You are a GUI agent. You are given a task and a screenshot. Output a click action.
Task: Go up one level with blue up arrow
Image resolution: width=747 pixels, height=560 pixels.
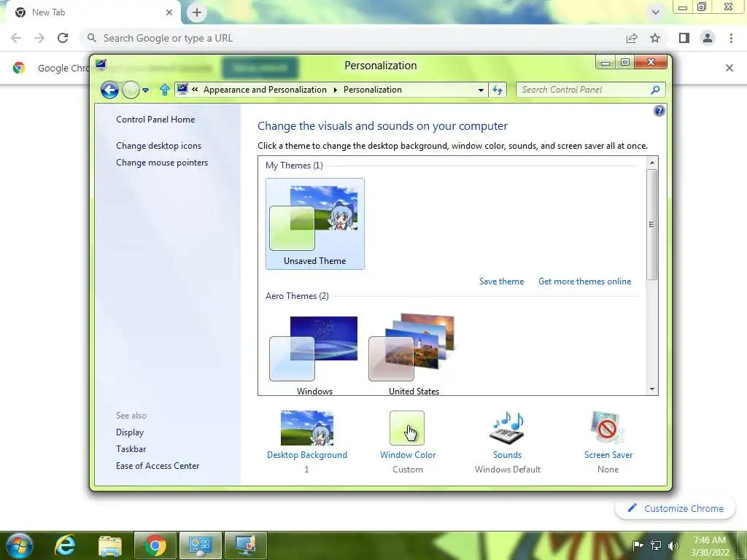tap(165, 90)
